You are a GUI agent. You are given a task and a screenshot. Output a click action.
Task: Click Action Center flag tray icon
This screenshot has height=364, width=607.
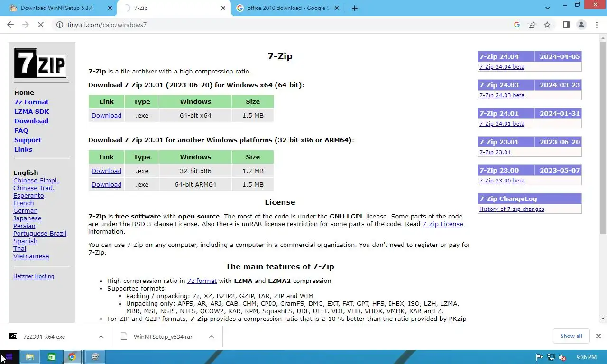(x=539, y=357)
